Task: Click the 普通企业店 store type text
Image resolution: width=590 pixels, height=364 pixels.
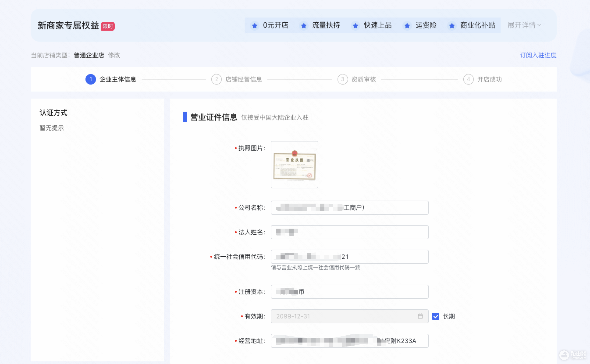Action: (x=89, y=55)
